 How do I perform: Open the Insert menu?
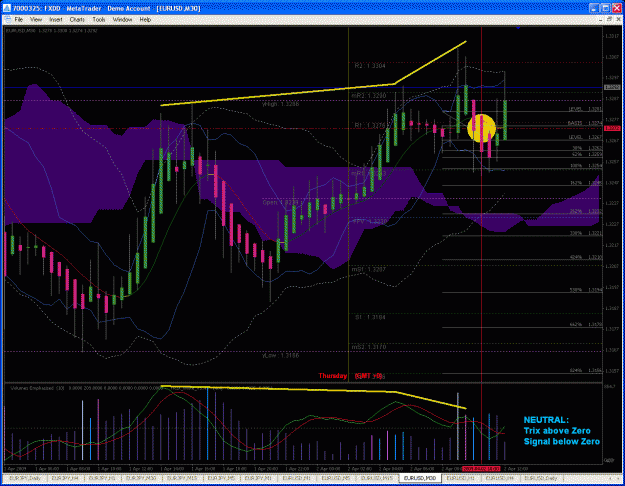coord(55,20)
